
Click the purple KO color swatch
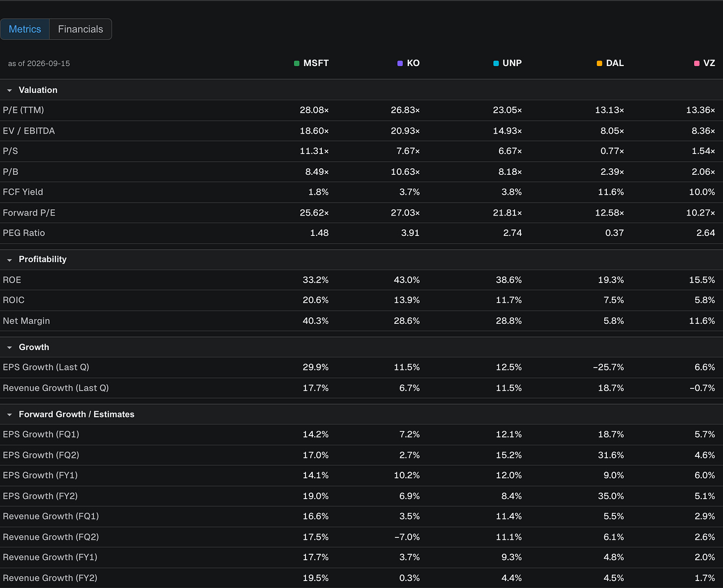click(400, 64)
